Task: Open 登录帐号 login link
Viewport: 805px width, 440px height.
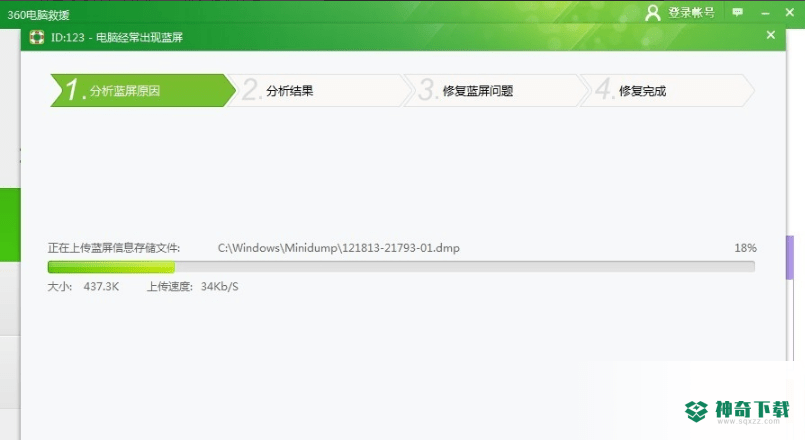Action: coord(691,13)
